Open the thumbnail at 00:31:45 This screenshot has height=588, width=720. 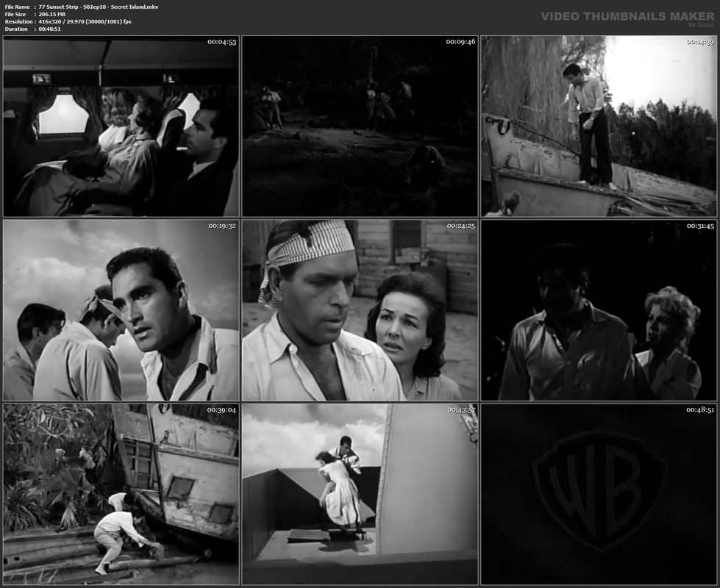[x=599, y=310]
